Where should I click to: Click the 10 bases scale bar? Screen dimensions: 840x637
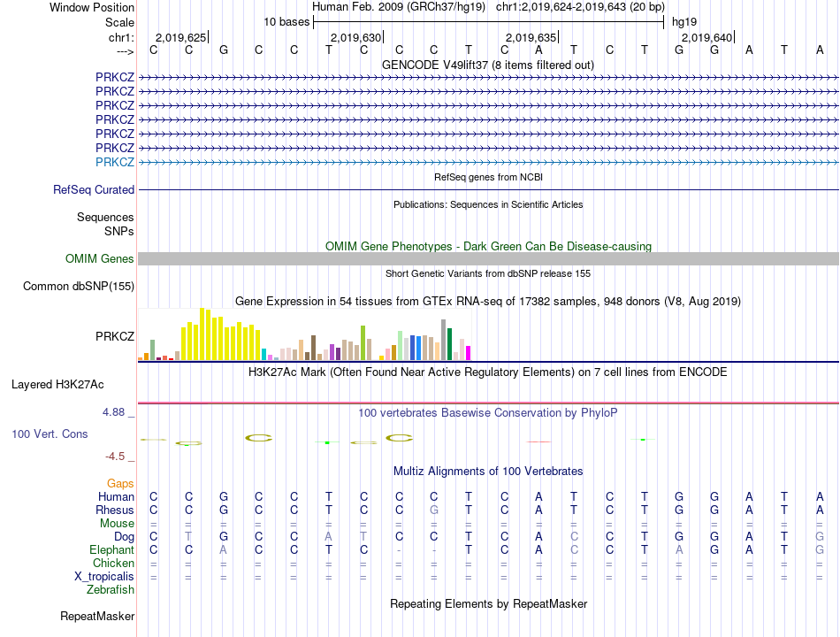489,22
